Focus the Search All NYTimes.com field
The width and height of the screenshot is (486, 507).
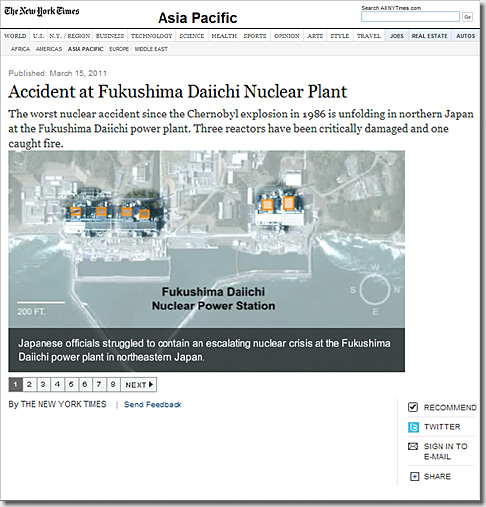click(410, 17)
